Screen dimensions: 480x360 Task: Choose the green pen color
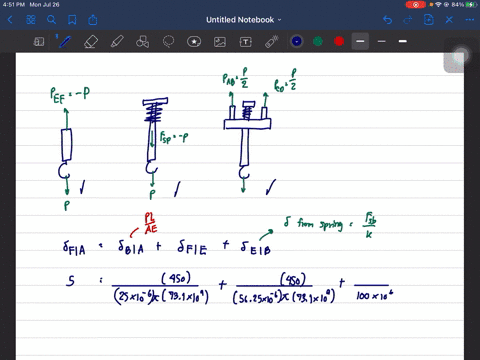coord(318,41)
